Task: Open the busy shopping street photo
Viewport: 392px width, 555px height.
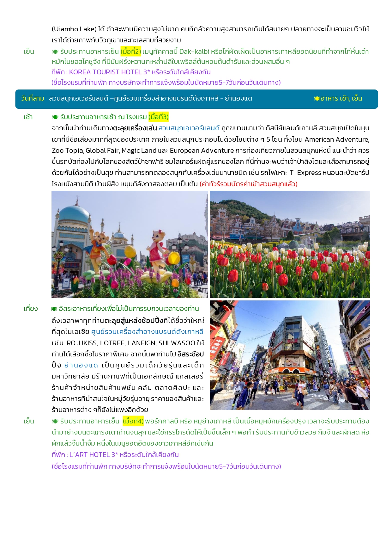Action: click(x=290, y=355)
